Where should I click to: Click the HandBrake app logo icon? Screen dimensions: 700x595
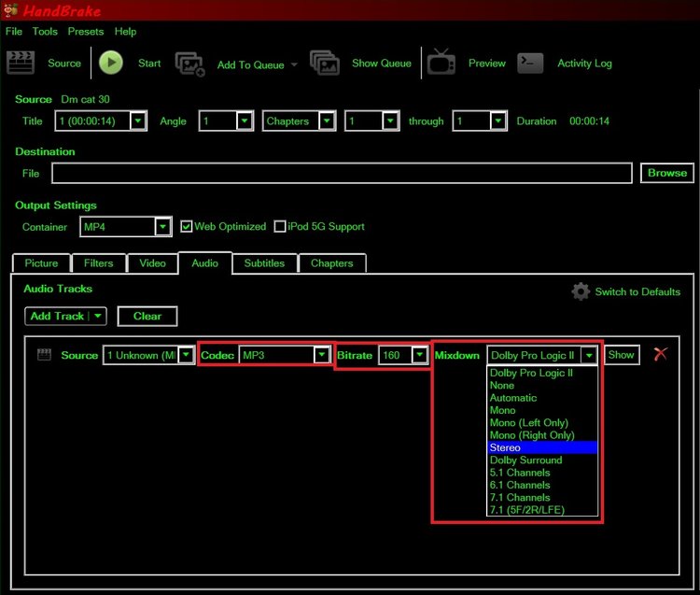point(10,10)
